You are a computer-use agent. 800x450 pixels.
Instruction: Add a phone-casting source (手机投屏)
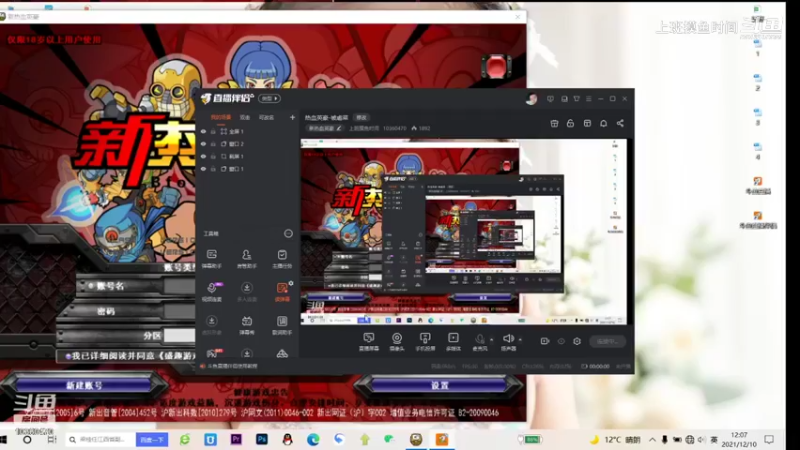tap(425, 341)
